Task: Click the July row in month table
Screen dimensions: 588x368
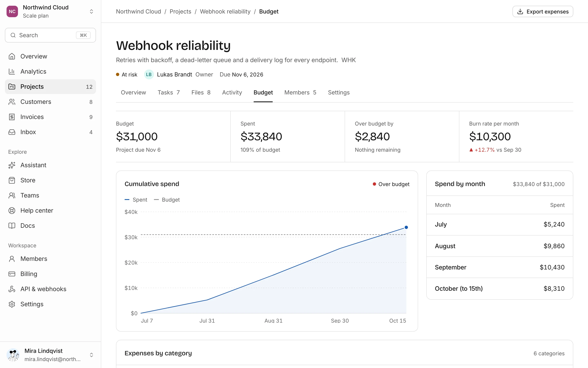Action: point(500,224)
